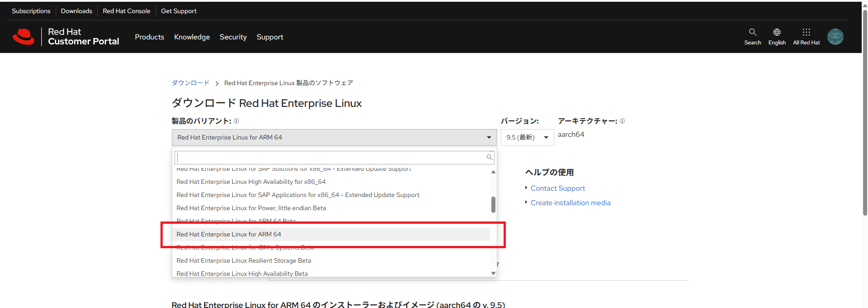Click inside the variant search input field

(330, 157)
